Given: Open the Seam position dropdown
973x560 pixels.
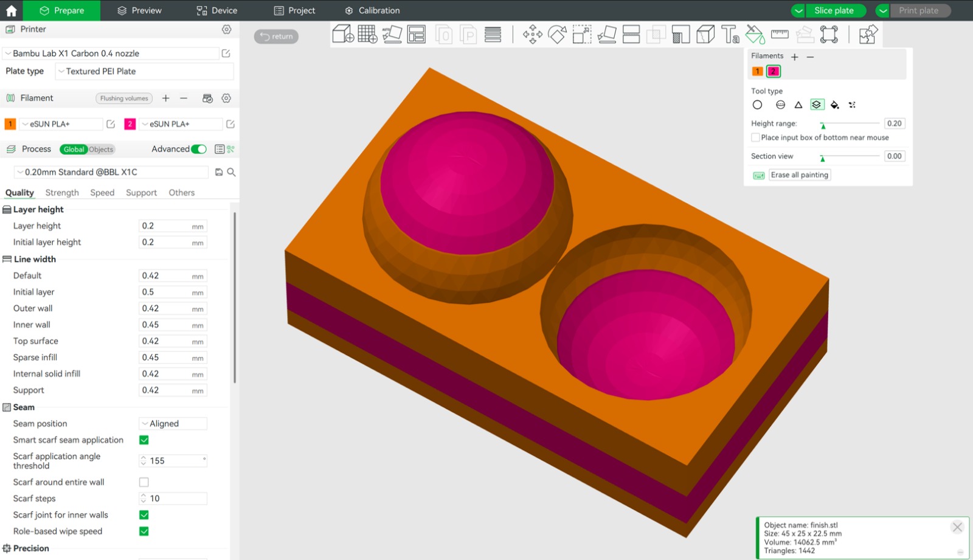Looking at the screenshot, I should [173, 424].
